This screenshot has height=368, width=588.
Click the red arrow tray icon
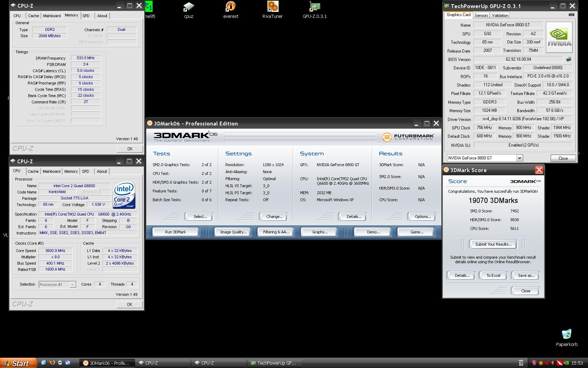pyautogui.click(x=559, y=363)
